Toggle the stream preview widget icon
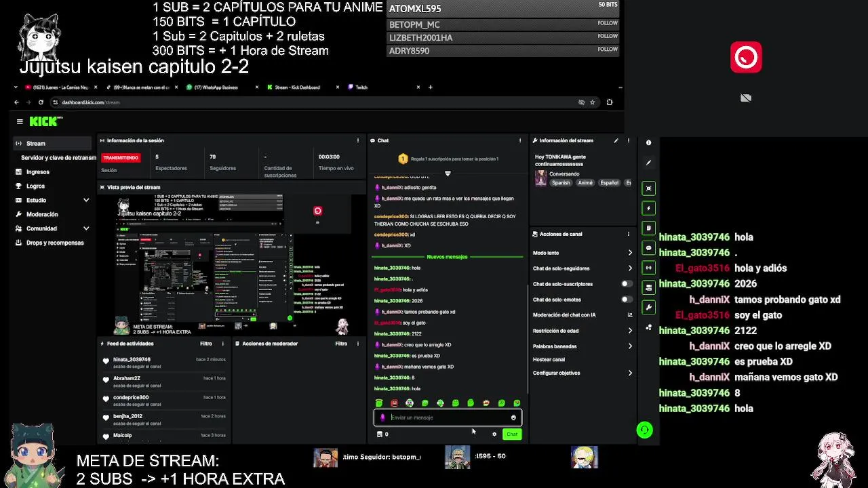This screenshot has width=868, height=488. (x=648, y=188)
